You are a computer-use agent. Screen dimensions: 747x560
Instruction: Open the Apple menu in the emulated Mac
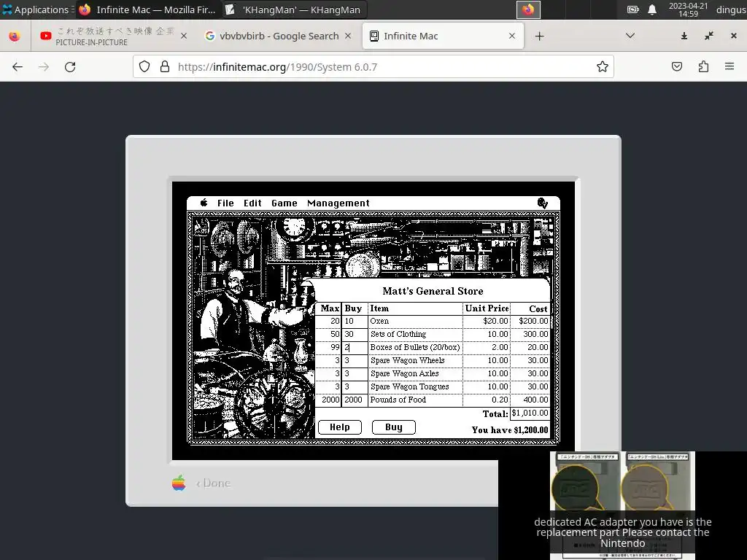(204, 203)
